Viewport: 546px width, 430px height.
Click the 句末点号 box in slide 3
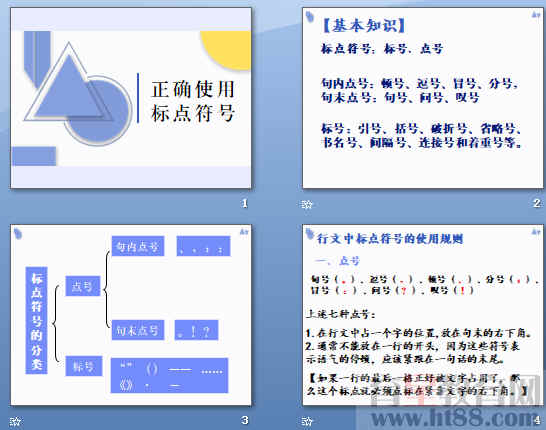138,330
